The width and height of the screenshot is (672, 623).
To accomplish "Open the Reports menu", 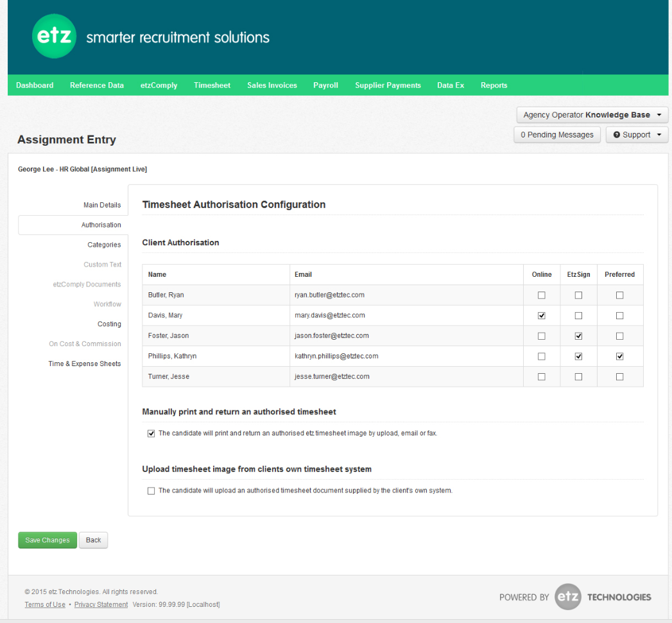I will coord(494,85).
